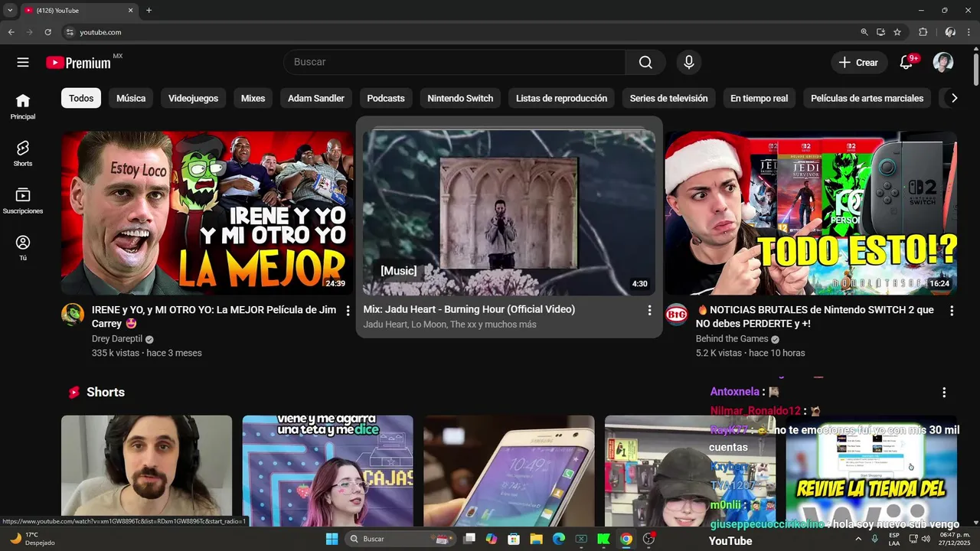Open IRENE y YO video title link
The width and height of the screenshot is (980, 551).
(x=214, y=317)
